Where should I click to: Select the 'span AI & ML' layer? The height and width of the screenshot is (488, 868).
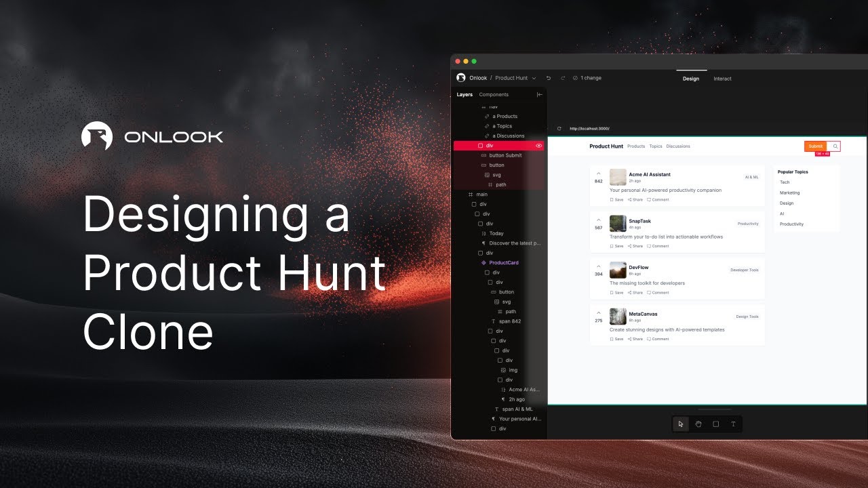517,409
